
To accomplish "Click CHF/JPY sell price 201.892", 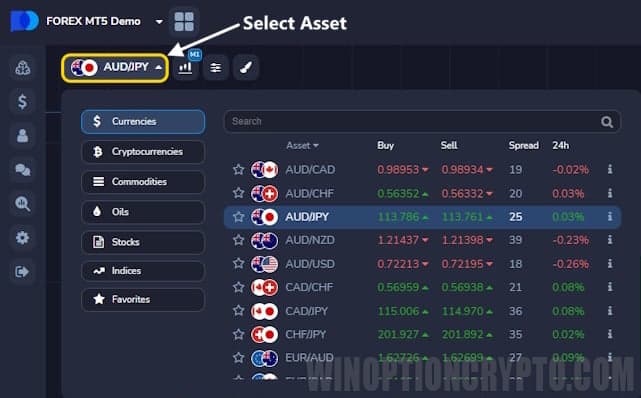I will [x=463, y=335].
